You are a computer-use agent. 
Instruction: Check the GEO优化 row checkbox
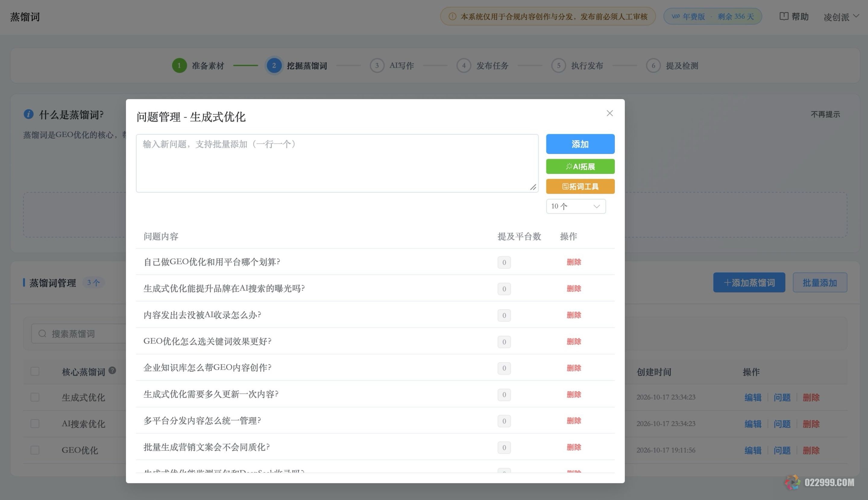[x=35, y=450]
